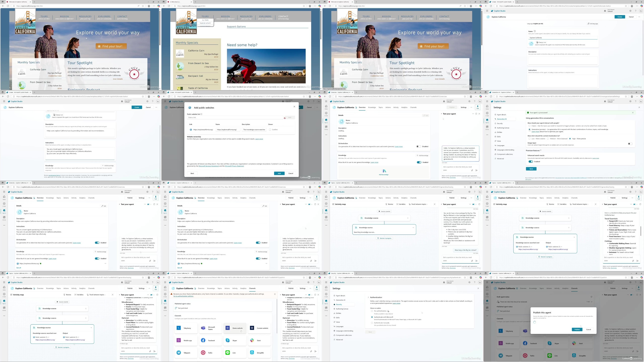Click chat scrollbar beside Travel Essentials checklist

[x=641, y=231]
